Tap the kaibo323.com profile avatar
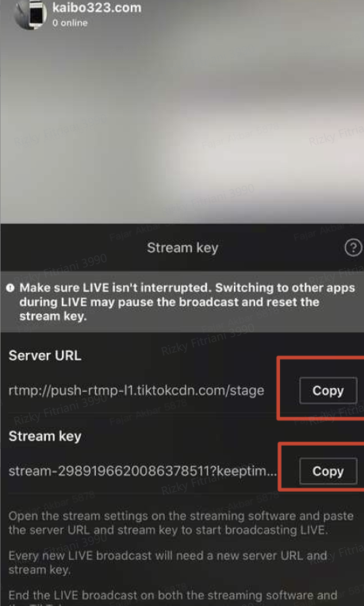Image resolution: width=364 pixels, height=606 pixels. point(30,14)
